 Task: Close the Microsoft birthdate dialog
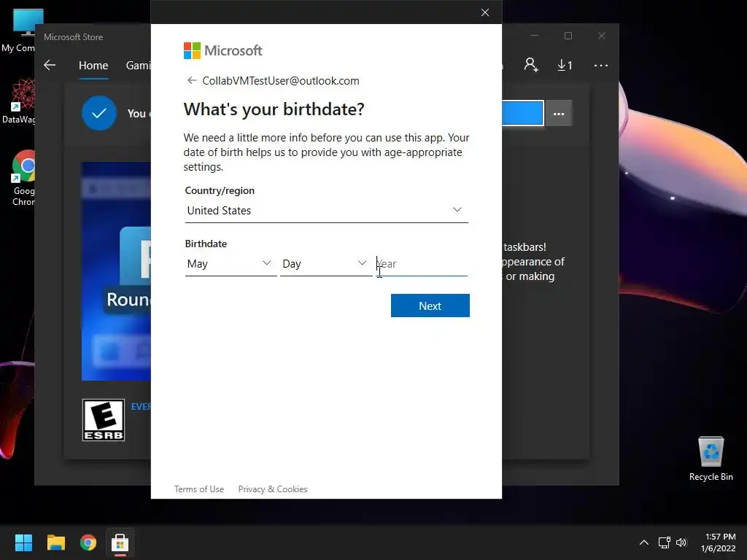(484, 12)
